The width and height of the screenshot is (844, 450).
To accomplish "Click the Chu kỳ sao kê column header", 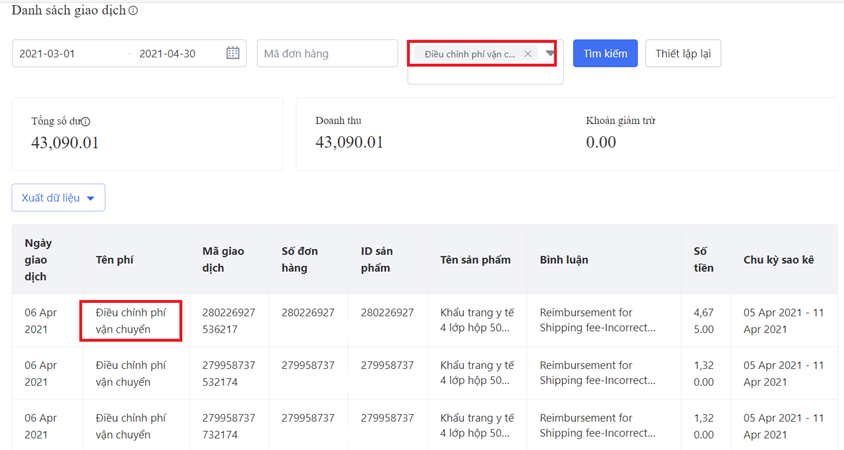I will pyautogui.click(x=778, y=260).
